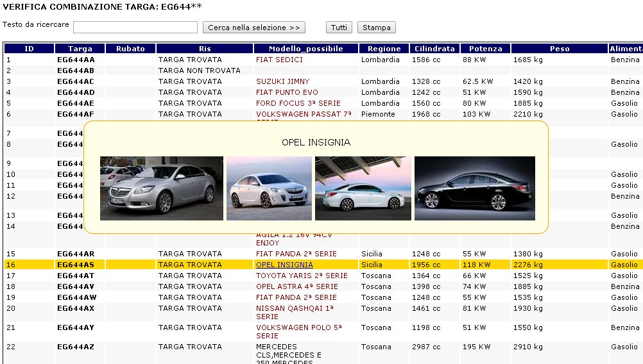Click white Insignia side-view under roof photo
The width and height of the screenshot is (643, 364).
point(363,188)
